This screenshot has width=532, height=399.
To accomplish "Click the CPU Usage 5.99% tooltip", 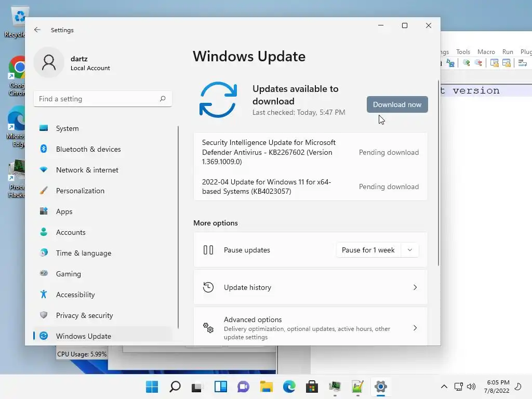I will (82, 354).
